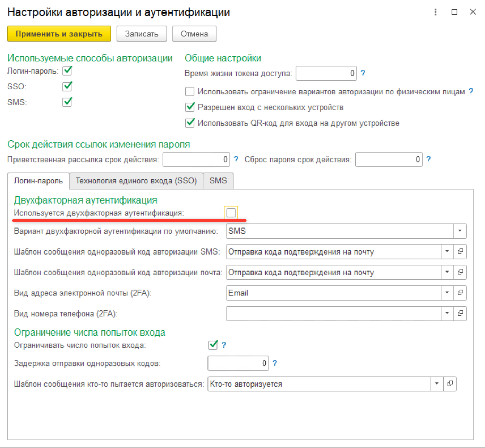Click help icon for token lifetime

coord(363,73)
